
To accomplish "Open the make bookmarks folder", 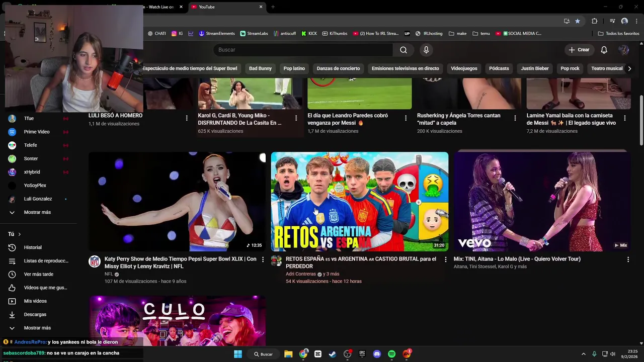I will coord(457,34).
